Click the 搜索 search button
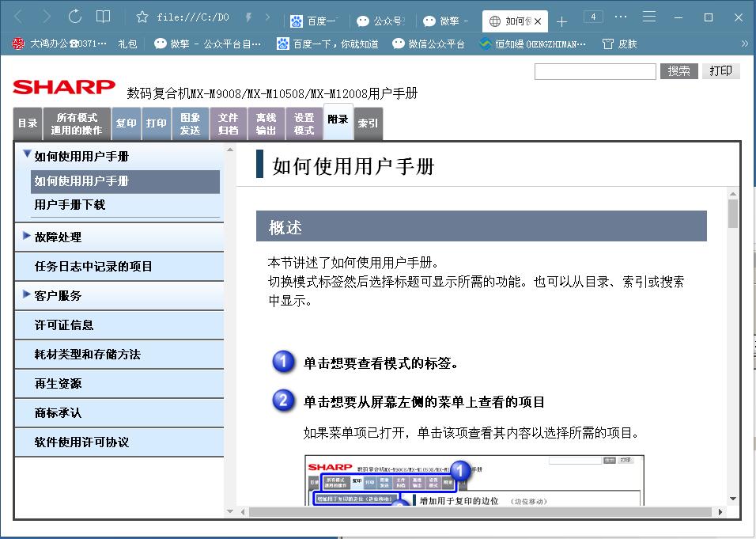Screen dimensions: 756x539 click(x=679, y=71)
